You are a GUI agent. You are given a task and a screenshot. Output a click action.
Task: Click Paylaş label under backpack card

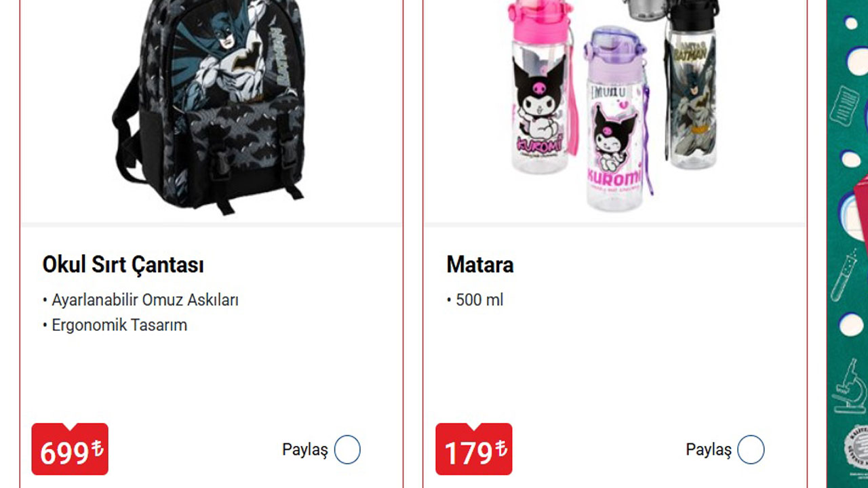tap(305, 449)
